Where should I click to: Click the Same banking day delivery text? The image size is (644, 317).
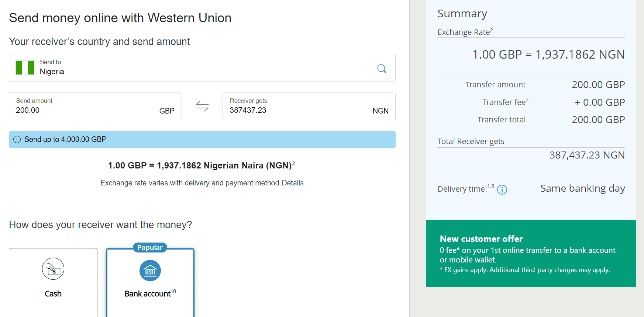pos(583,188)
